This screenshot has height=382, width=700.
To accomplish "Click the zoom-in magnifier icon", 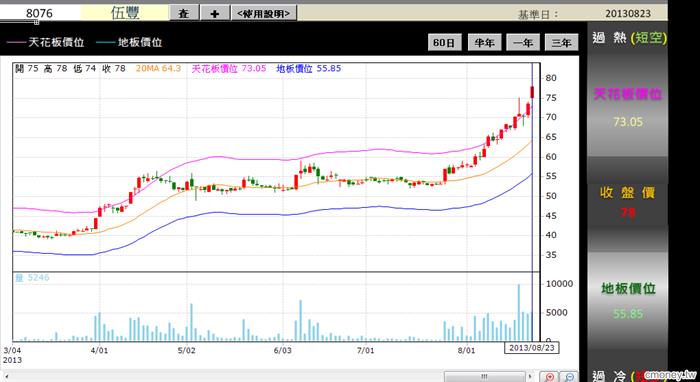I will (550, 377).
